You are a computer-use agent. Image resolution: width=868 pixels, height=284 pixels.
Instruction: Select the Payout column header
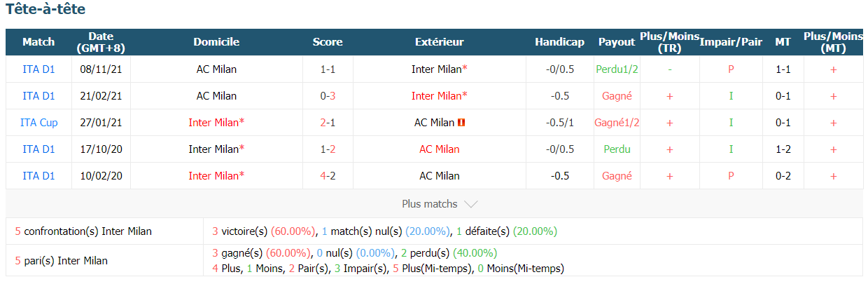617,42
